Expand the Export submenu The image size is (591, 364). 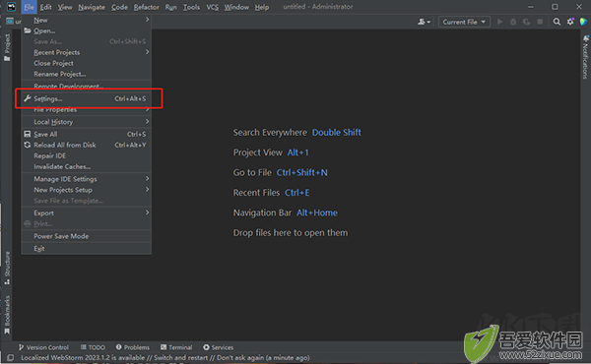point(87,213)
